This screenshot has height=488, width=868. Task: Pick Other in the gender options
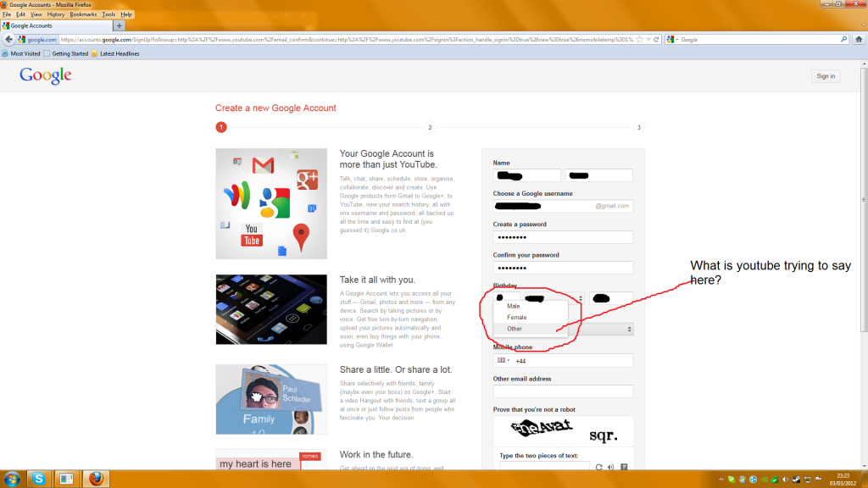pyautogui.click(x=515, y=329)
